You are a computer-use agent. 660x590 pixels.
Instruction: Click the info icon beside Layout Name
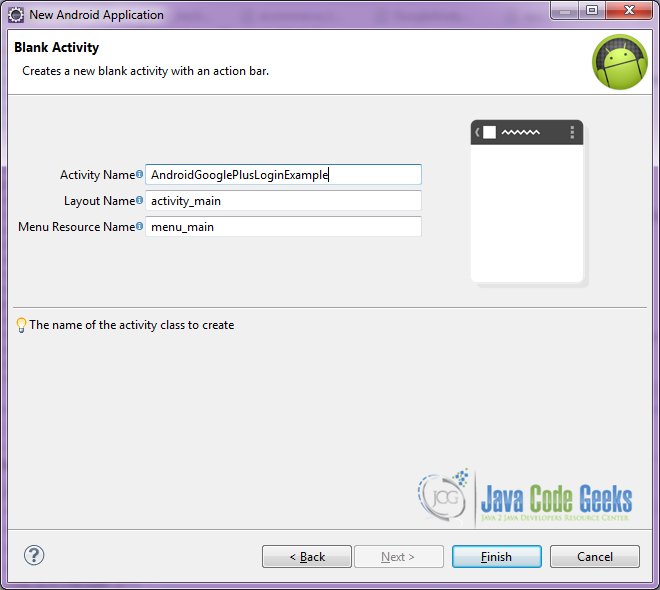tap(139, 199)
